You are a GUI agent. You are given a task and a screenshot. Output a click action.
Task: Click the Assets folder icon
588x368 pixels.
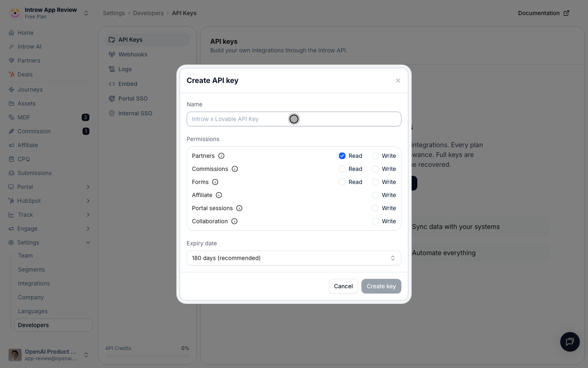click(11, 103)
